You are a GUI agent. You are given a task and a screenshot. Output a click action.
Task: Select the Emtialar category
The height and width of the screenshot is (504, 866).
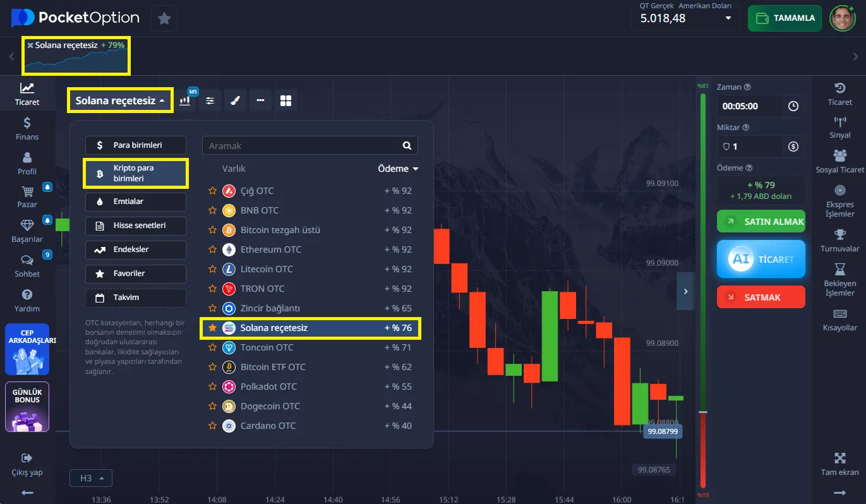click(x=136, y=201)
